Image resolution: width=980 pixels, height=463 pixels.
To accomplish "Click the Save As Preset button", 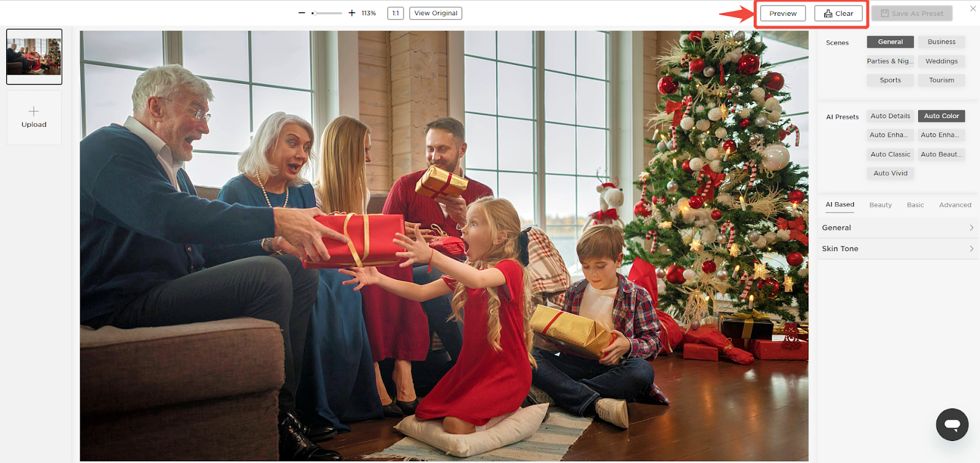I will tap(912, 13).
